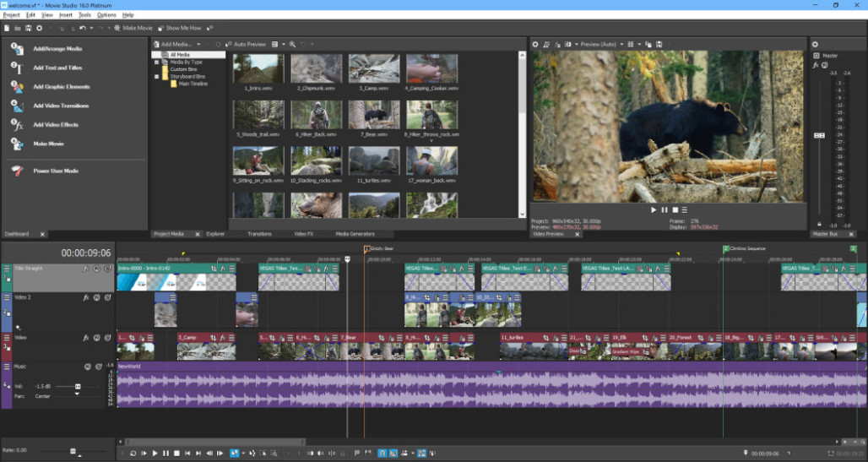The height and width of the screenshot is (462, 868).
Task: Open Master FX icon in Master Bus
Action: tap(816, 65)
